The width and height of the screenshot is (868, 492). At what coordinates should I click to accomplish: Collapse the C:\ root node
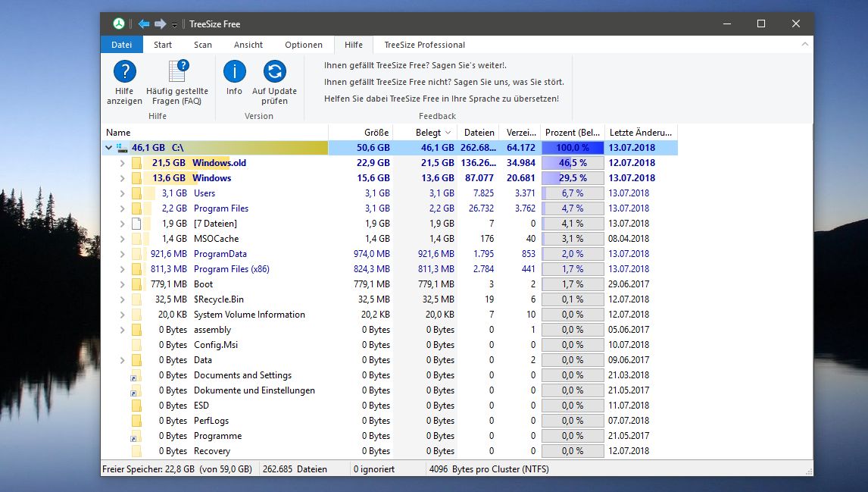click(x=108, y=148)
